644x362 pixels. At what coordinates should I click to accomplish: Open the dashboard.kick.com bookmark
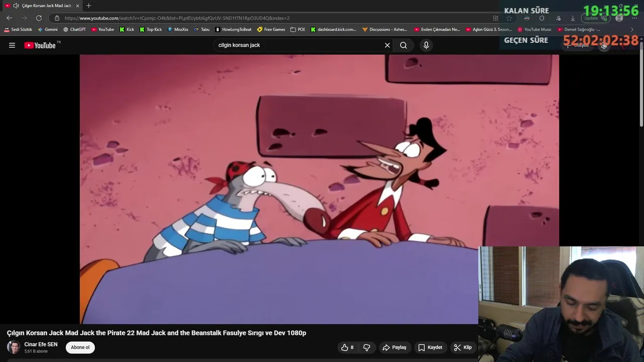tap(334, 30)
